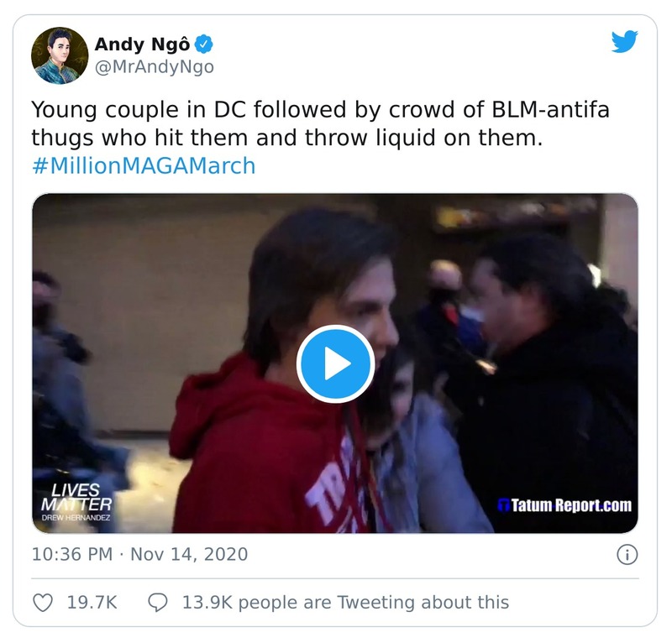The height and width of the screenshot is (643, 672).
Task: Open the @MrAndyNgo handle link
Action: tap(154, 67)
